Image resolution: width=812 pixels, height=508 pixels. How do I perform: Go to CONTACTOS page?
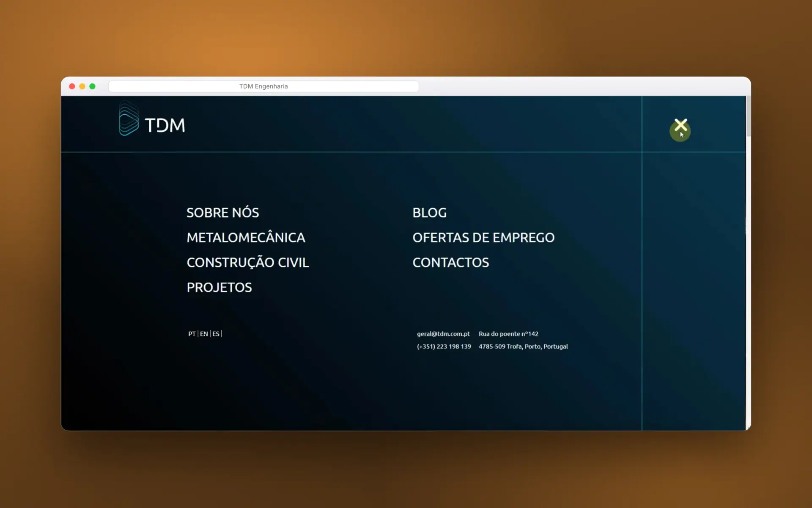[451, 262]
